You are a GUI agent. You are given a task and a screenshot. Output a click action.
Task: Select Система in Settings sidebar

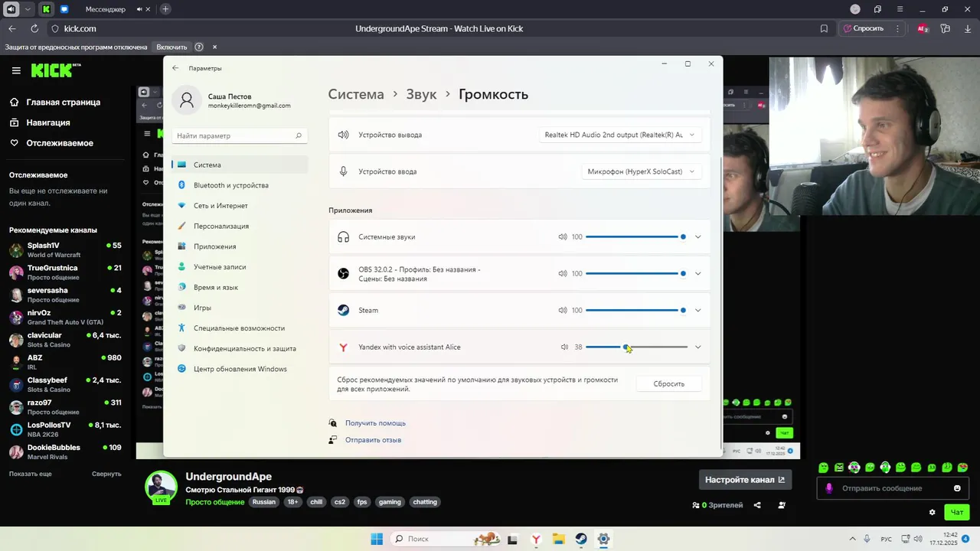click(240, 165)
